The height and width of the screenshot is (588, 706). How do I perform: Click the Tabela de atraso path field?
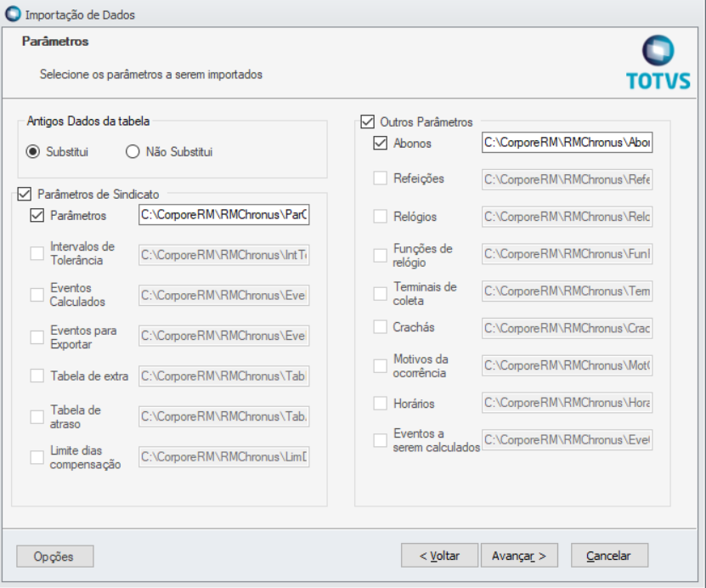223,416
